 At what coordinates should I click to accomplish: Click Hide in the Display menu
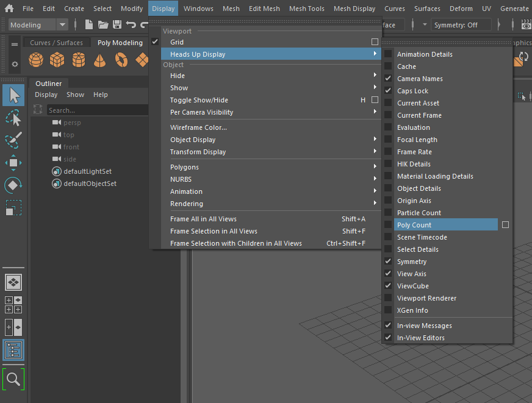178,75
